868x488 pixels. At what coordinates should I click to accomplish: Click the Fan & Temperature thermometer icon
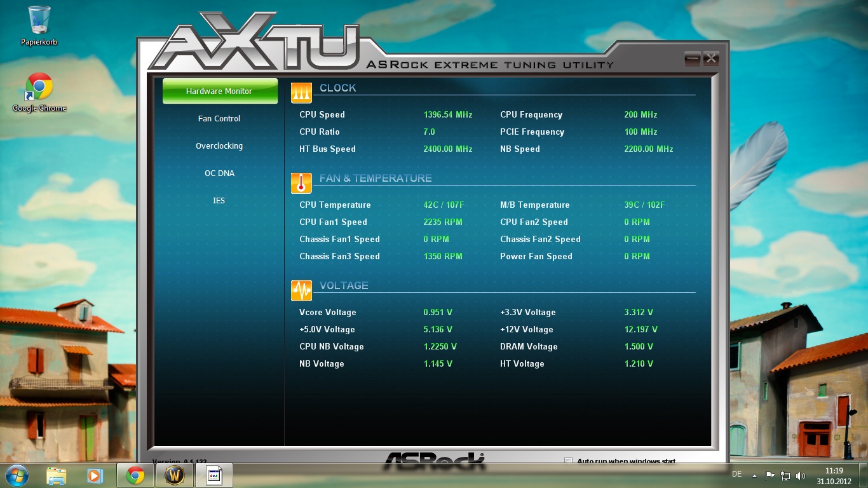click(x=301, y=183)
